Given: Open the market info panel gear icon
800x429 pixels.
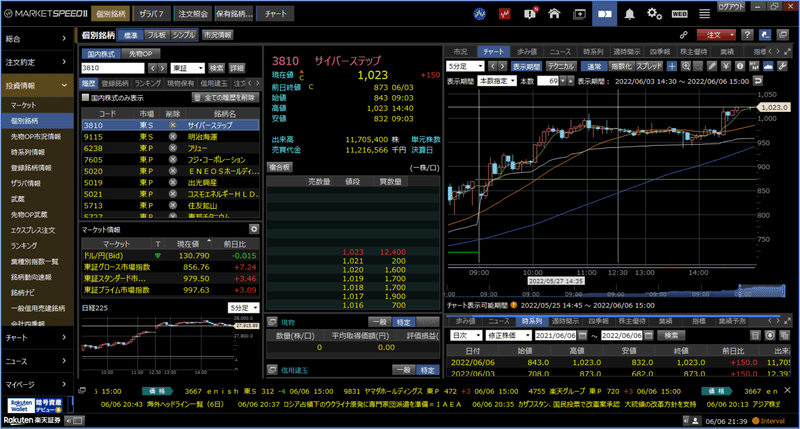Looking at the screenshot, I should (254, 229).
